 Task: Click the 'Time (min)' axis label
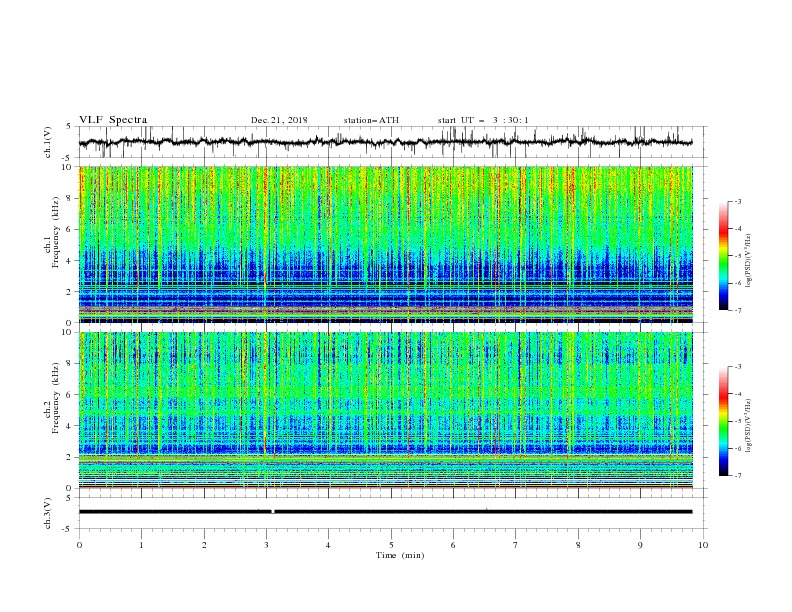point(400,555)
